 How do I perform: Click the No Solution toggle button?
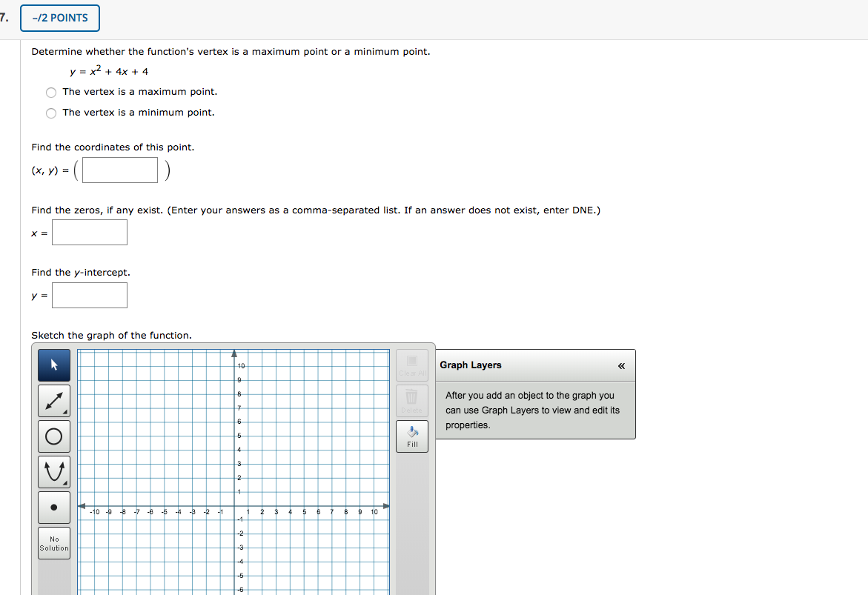coord(53,543)
